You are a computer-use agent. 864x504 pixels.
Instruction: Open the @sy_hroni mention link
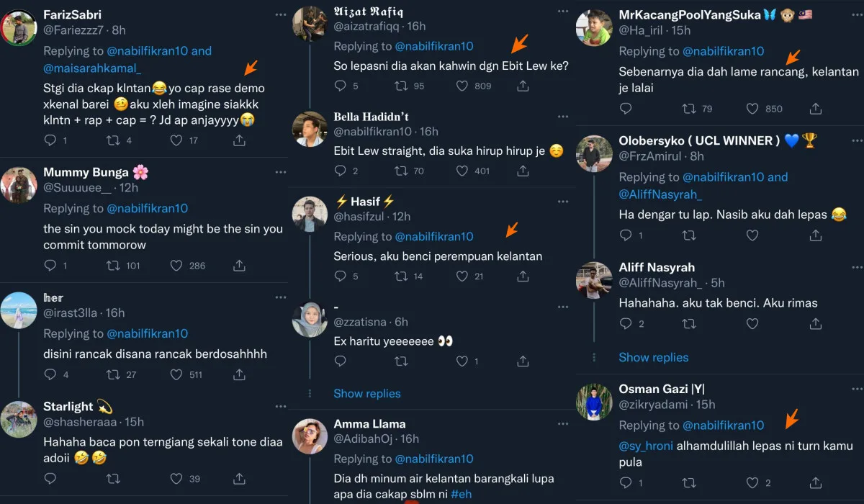(x=646, y=446)
